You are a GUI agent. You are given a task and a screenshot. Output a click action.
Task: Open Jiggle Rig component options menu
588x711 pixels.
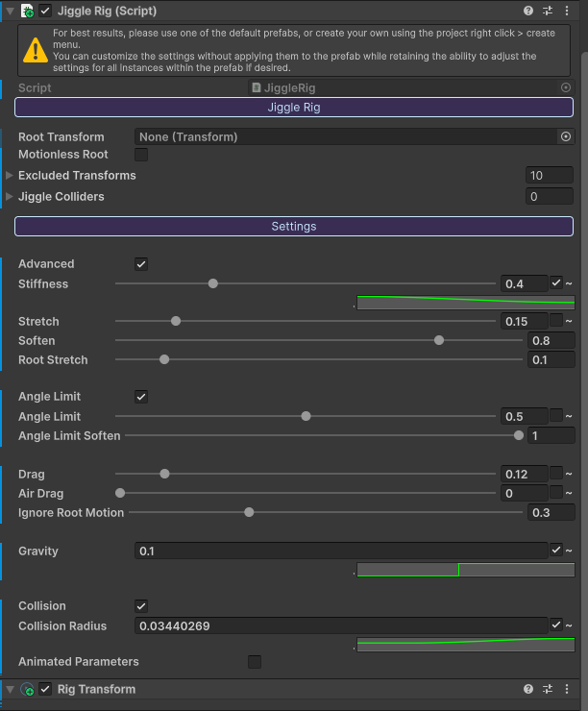[x=567, y=11]
